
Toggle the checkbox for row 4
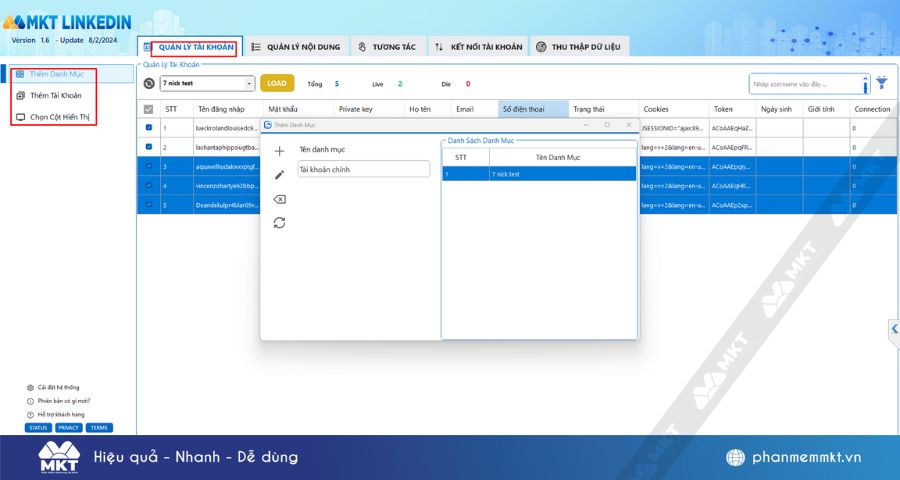point(149,185)
